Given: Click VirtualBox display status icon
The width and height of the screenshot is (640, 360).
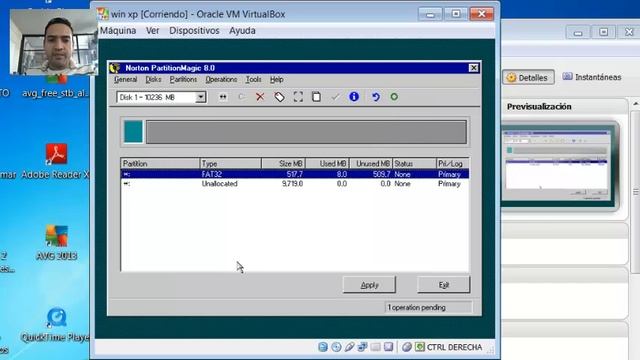Looking at the screenshot, I should 388,347.
